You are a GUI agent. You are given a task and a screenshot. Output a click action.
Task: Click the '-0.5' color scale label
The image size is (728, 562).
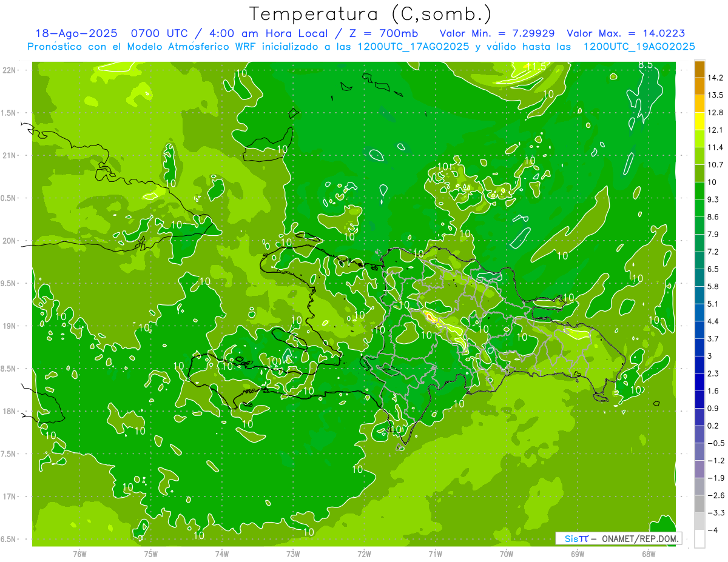[715, 443]
